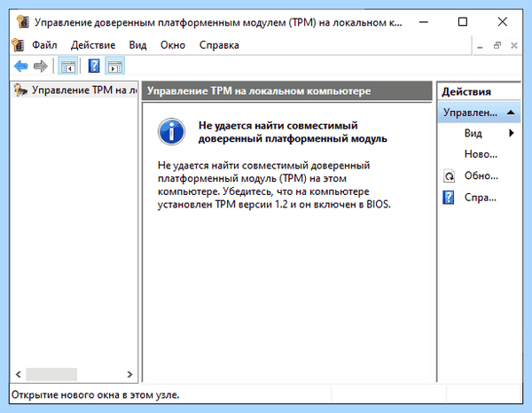The image size is (532, 413).
Task: Click the blue information icon in message
Action: click(x=171, y=131)
